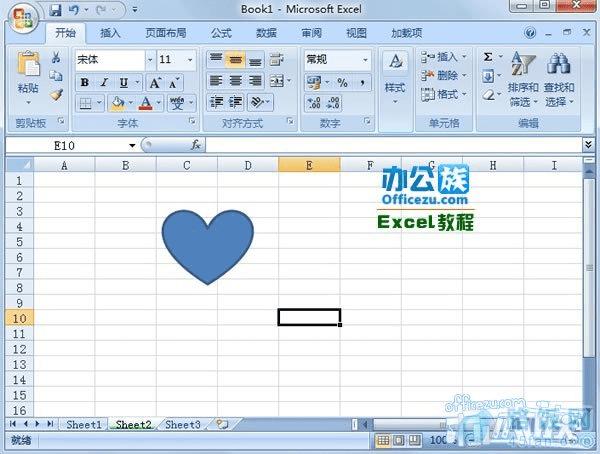Image resolution: width=600 pixels, height=454 pixels.
Task: Apply red font color with the A icon
Action: [x=145, y=103]
